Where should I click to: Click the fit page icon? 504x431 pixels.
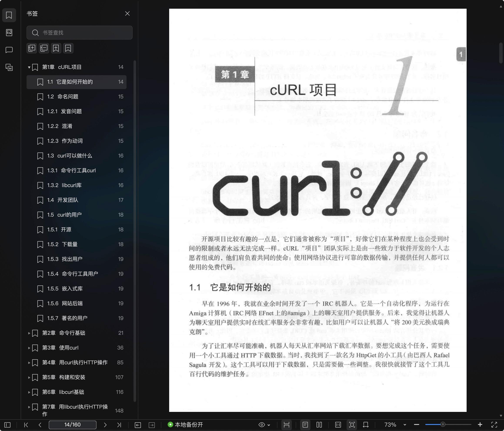tap(352, 425)
